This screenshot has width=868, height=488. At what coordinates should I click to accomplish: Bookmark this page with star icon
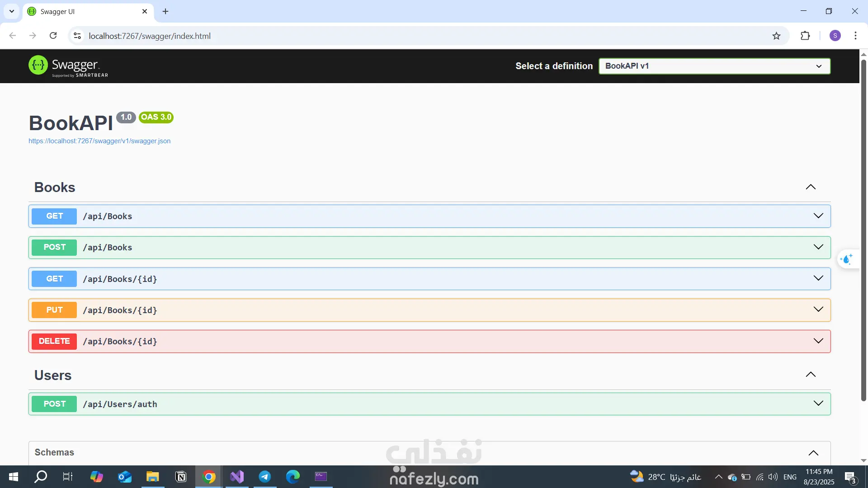click(776, 36)
